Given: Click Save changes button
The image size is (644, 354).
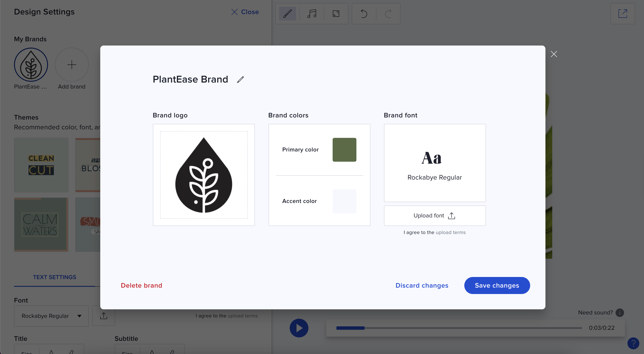Looking at the screenshot, I should click(x=497, y=285).
